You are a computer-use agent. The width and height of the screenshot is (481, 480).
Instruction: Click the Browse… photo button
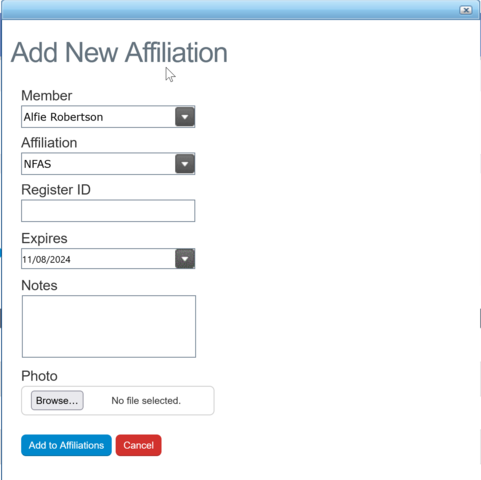[57, 400]
